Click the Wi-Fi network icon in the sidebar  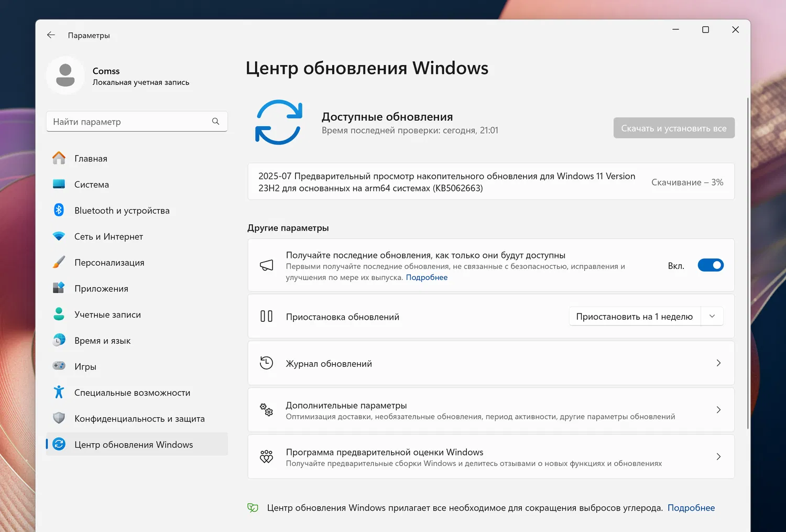click(59, 236)
